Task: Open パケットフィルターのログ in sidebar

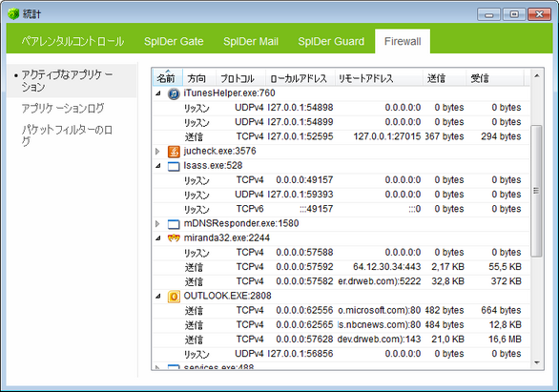Action: [67, 135]
